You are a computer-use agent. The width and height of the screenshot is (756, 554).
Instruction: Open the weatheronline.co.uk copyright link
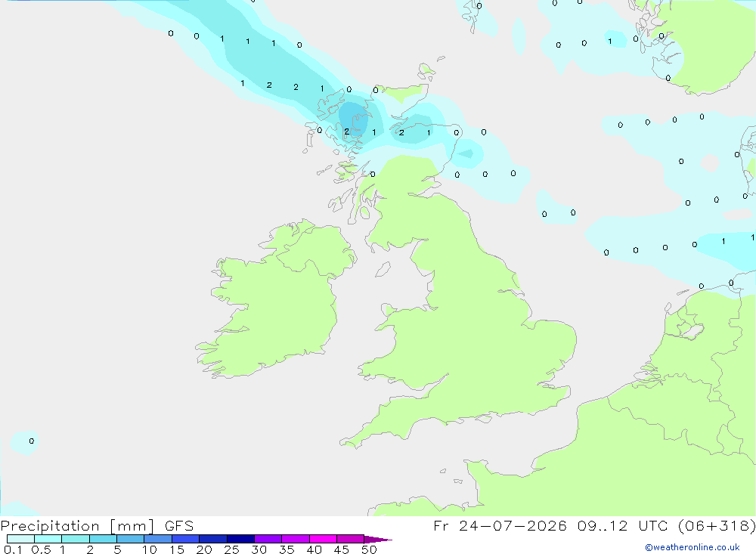[692, 547]
